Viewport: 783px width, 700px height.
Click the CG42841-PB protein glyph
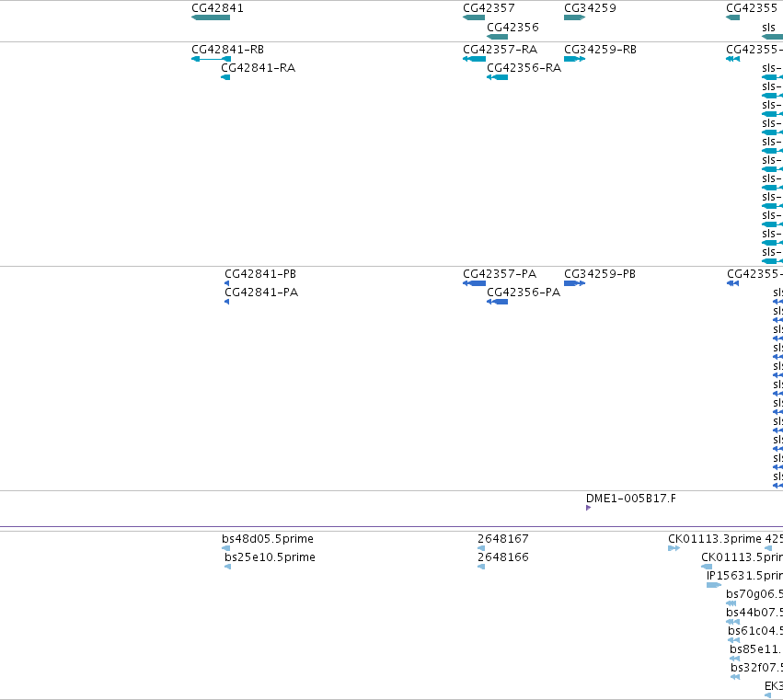tap(227, 283)
